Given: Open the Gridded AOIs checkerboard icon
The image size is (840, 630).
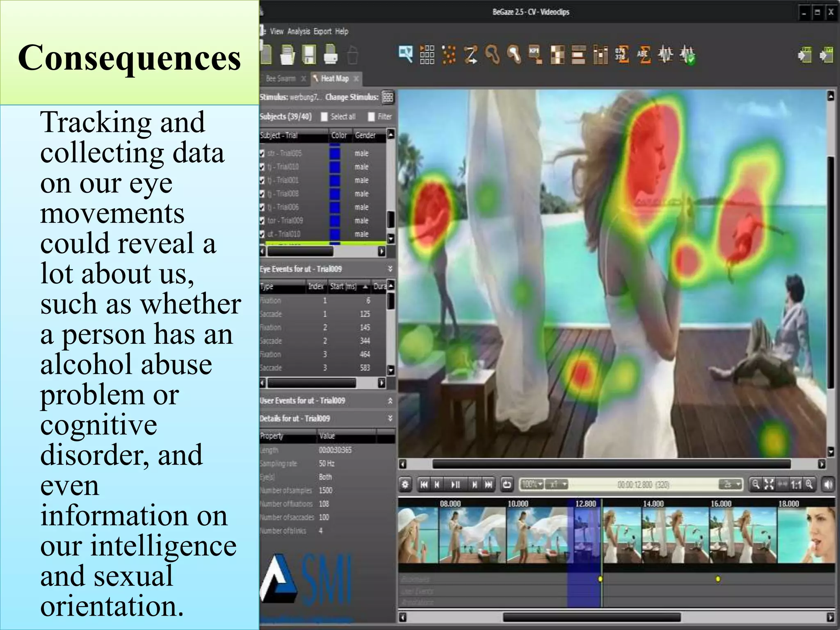Looking at the screenshot, I should coord(557,55).
